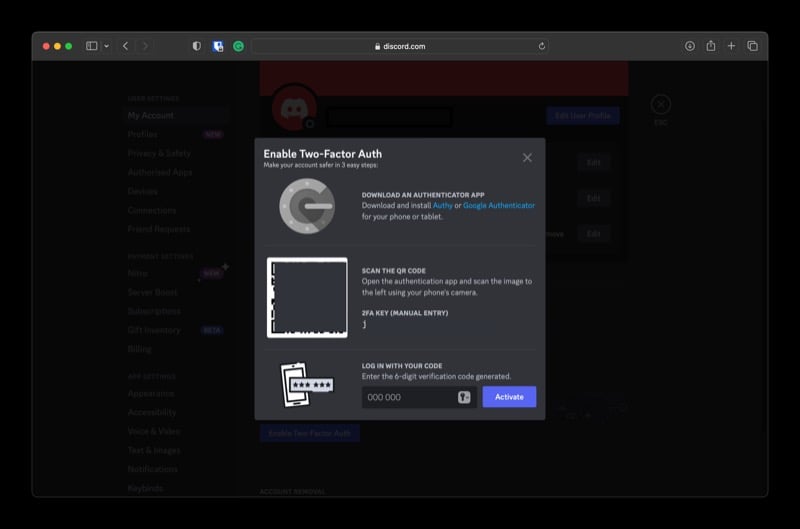Click the password manager key icon in code field
Image resolution: width=800 pixels, height=529 pixels.
pos(464,397)
